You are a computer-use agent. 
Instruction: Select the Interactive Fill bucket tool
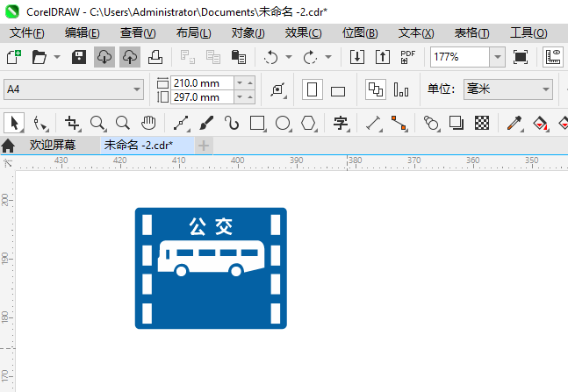[541, 123]
